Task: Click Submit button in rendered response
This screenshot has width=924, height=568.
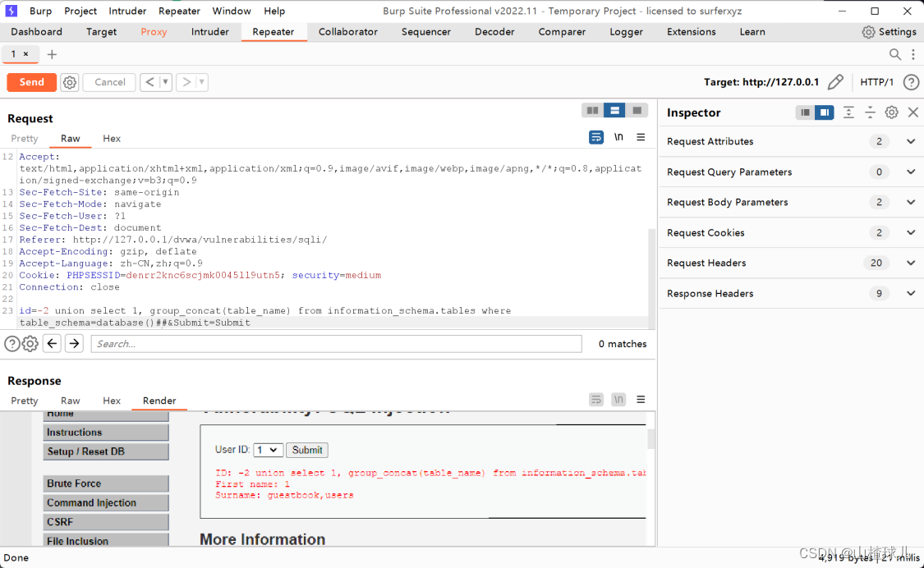Action: (x=307, y=450)
